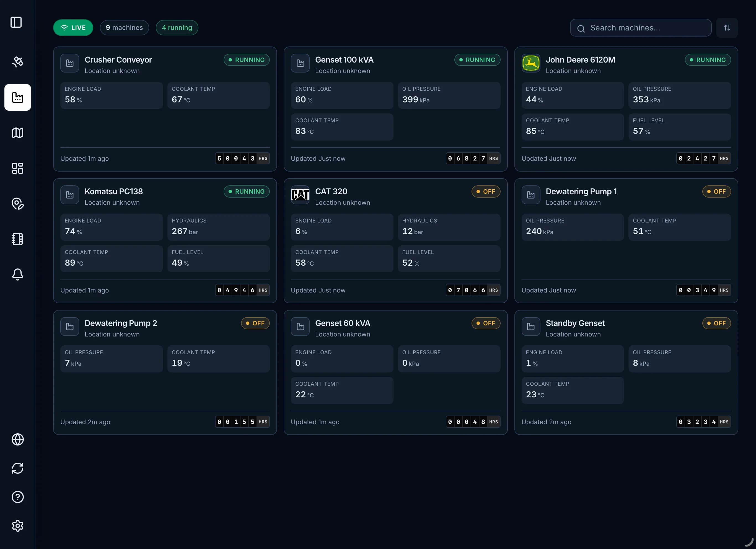Click Coolant Temp 51 °C on Dewatering Pump 1
This screenshot has height=549, width=756.
click(680, 227)
